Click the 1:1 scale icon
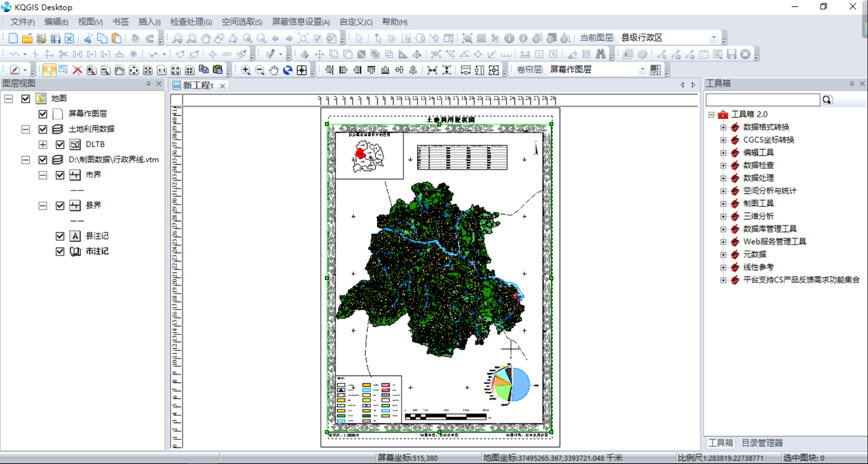 click(x=162, y=70)
